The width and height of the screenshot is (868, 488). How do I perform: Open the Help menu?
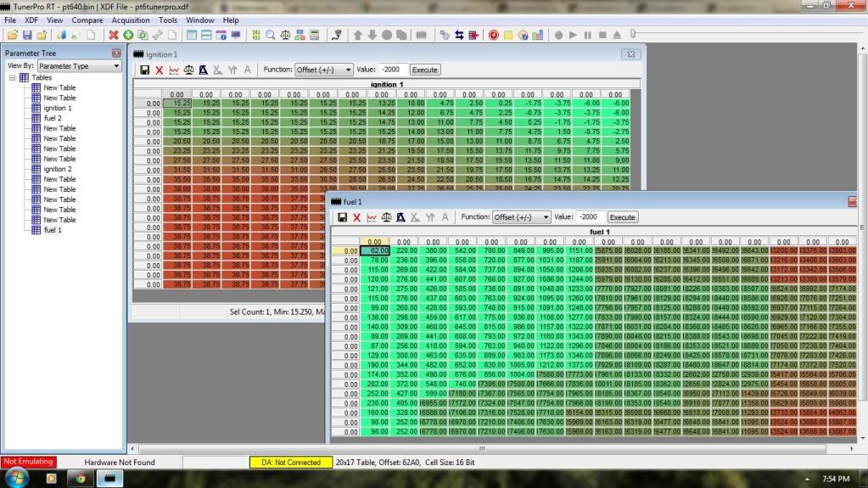coord(230,20)
